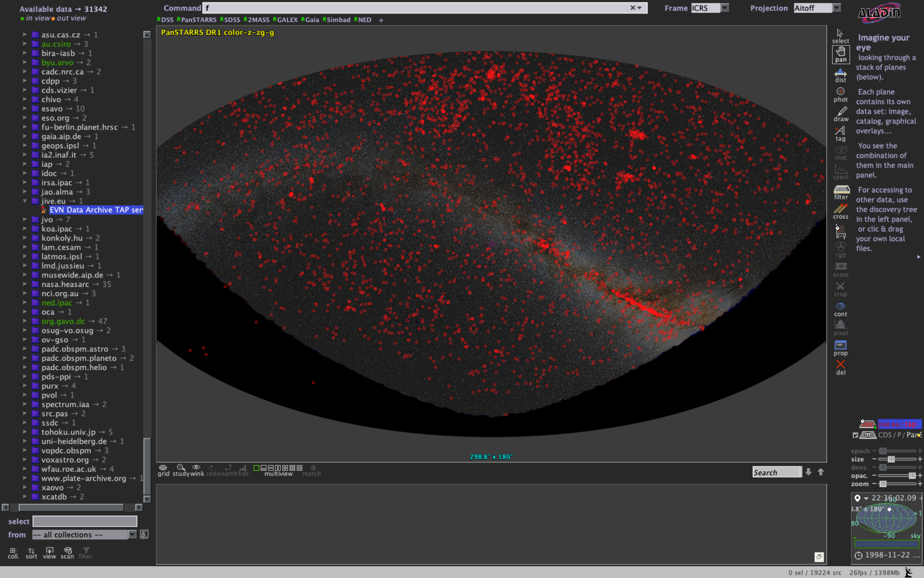Viewport: 924px width, 578px height.
Task: Click the NED bookmark
Action: pos(363,20)
